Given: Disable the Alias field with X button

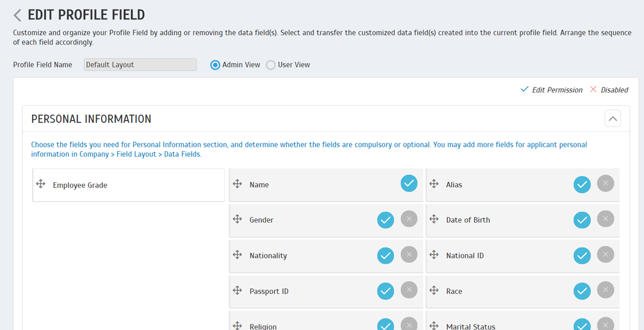Looking at the screenshot, I should pyautogui.click(x=605, y=184).
